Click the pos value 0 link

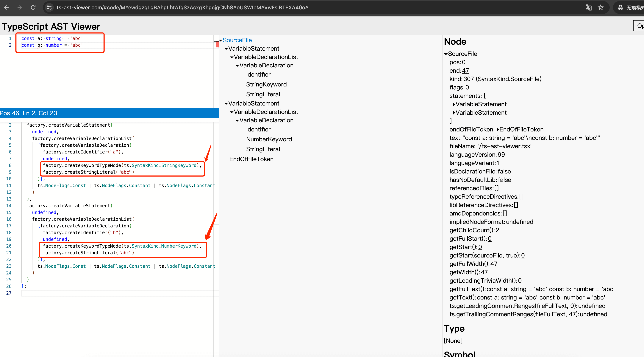tap(463, 62)
